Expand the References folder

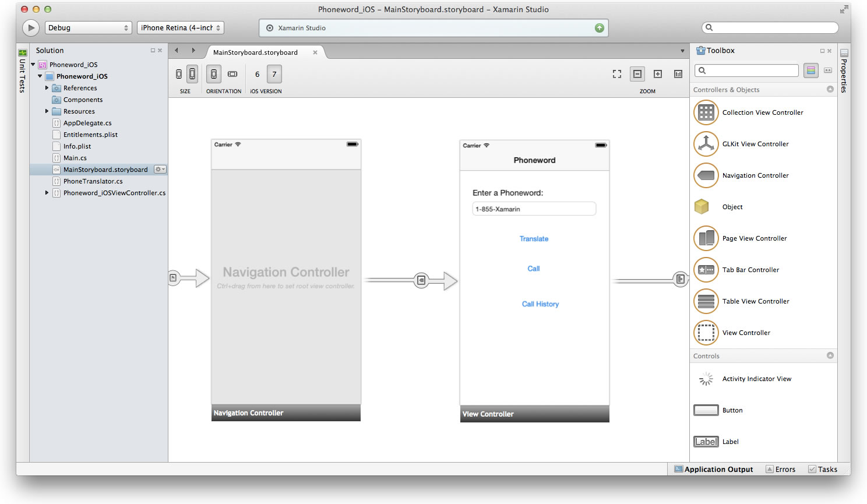click(47, 88)
